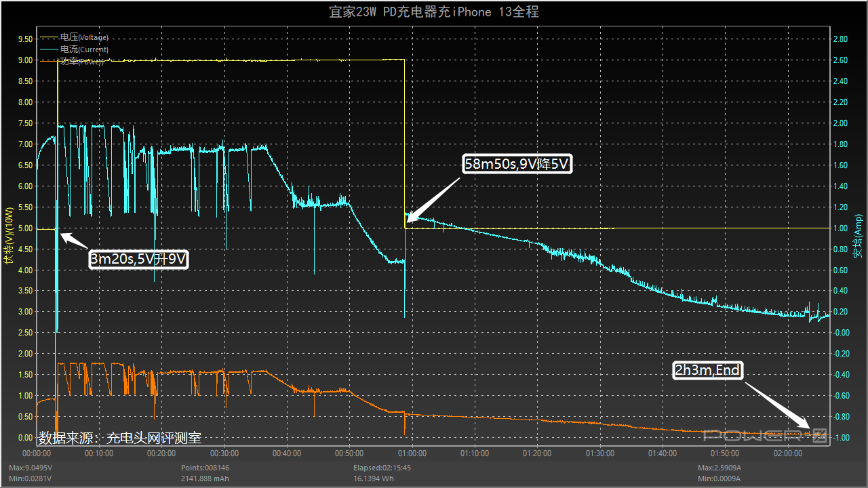Screen dimensions: 868x488
Task: Click the 01:20:00 time axis label
Action: point(537,453)
